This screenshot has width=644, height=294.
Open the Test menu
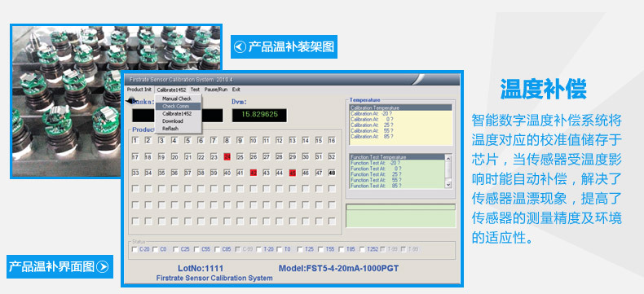[195, 90]
